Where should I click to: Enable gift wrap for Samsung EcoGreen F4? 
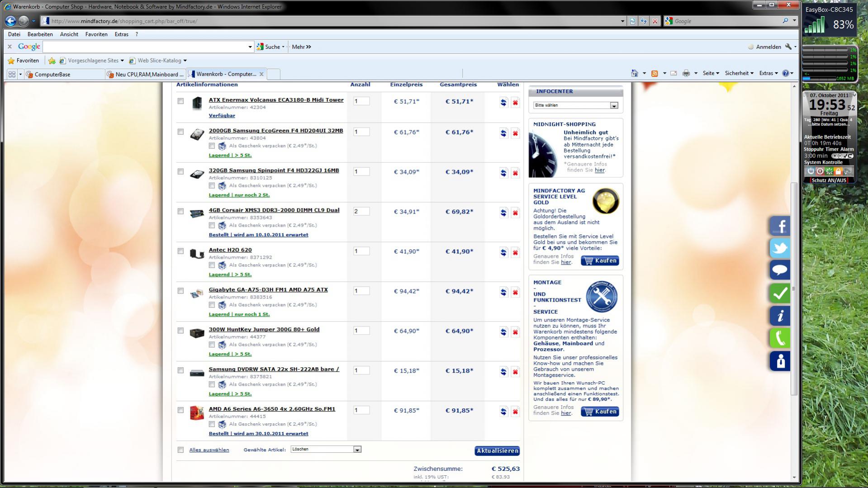coord(212,146)
